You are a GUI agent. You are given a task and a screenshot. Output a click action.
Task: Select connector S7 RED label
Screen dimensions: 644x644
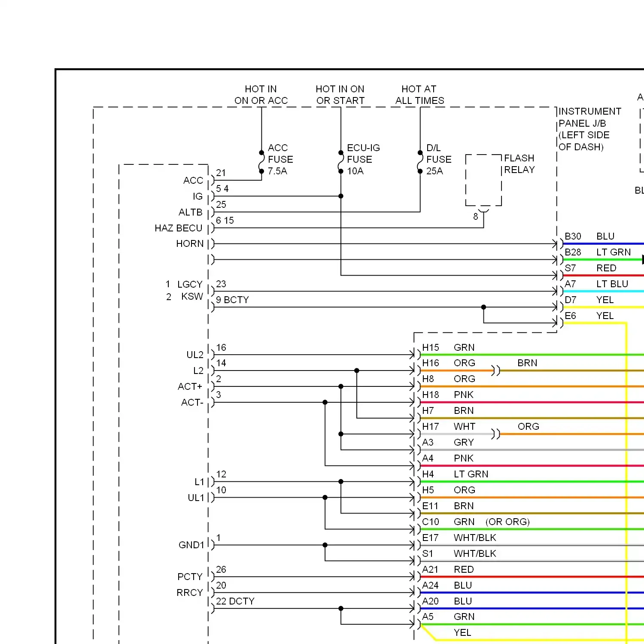[590, 268]
